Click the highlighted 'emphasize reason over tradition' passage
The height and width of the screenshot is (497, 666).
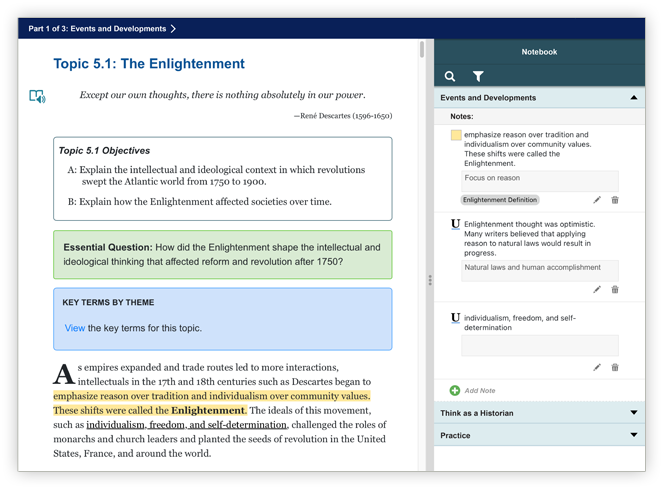coord(212,403)
